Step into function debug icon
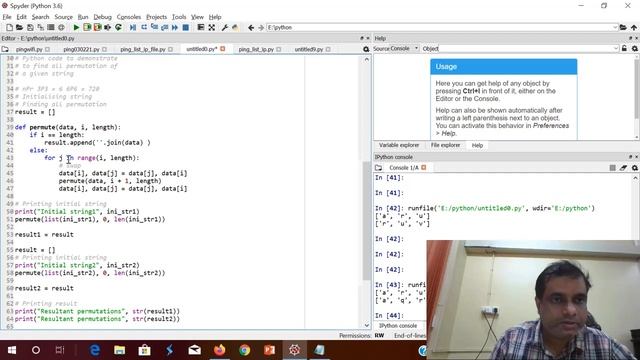The image size is (640, 360). (154, 27)
